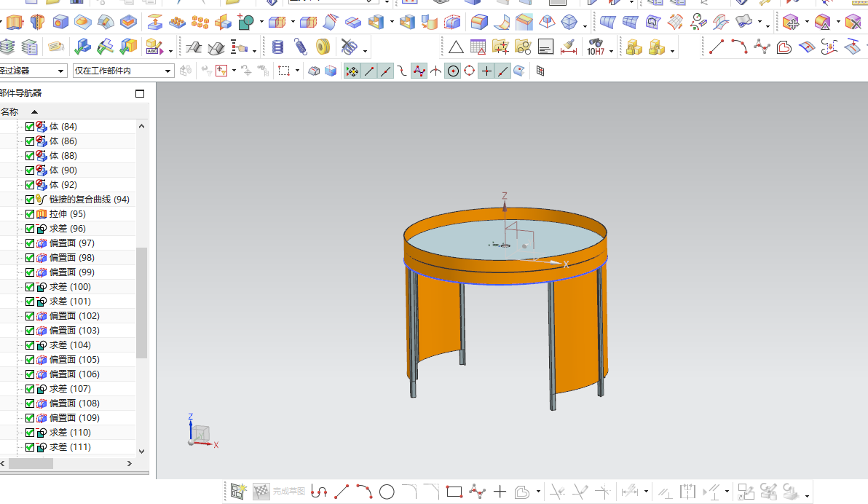The image size is (868, 504).
Task: Click the navigator scroll down arrow
Action: [x=142, y=452]
